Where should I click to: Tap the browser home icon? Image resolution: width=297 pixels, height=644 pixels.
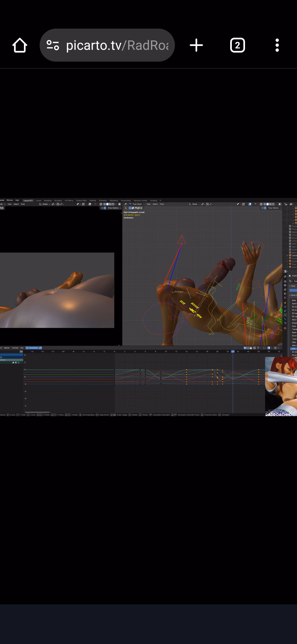click(x=20, y=45)
